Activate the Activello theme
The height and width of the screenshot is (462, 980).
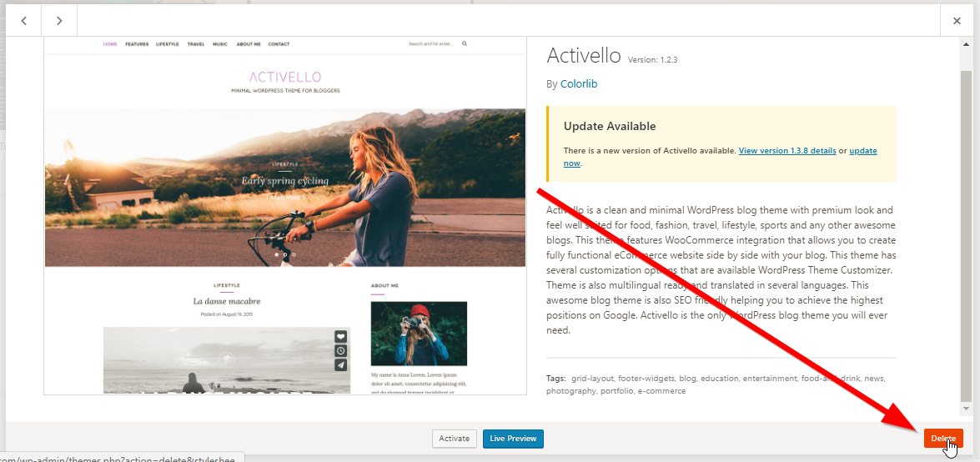(455, 439)
